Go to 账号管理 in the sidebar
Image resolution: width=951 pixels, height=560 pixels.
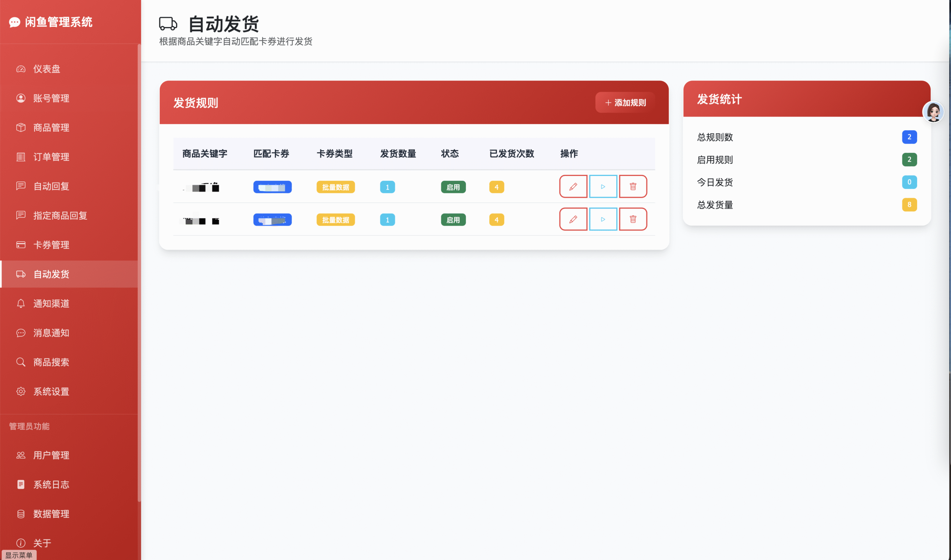click(x=51, y=98)
